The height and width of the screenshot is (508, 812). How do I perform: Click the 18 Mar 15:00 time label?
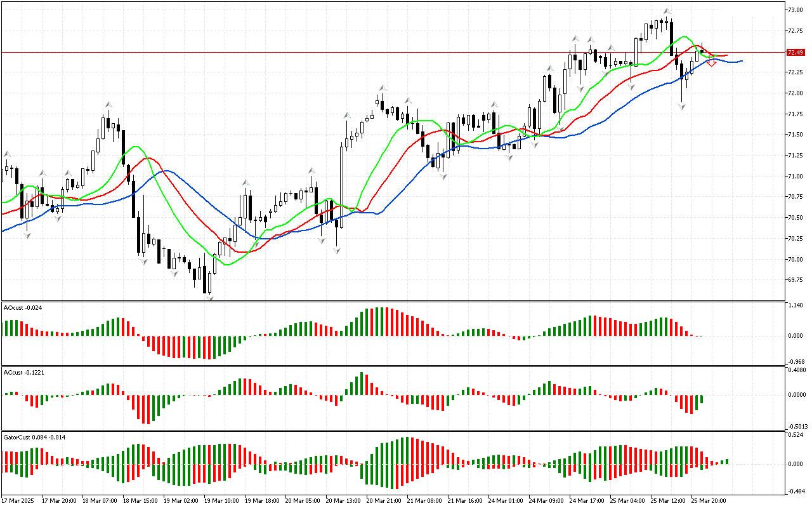141,500
